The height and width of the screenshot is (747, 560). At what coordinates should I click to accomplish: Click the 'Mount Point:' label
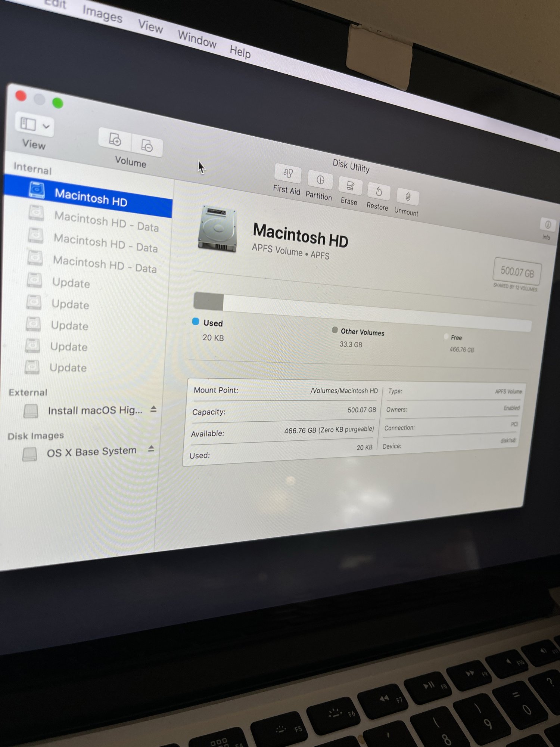(216, 390)
